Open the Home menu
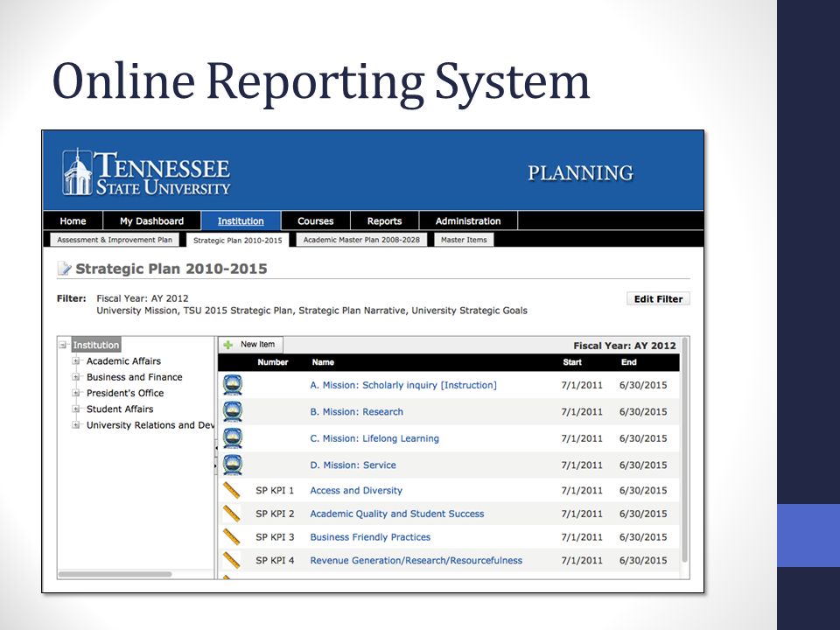This screenshot has width=840, height=630. 73,220
